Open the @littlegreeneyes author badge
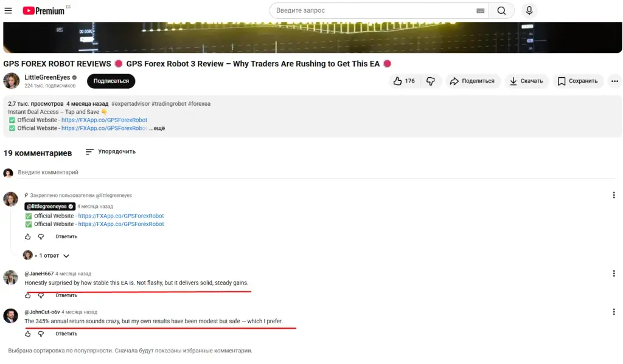This screenshot has width=623, height=364. [x=50, y=207]
